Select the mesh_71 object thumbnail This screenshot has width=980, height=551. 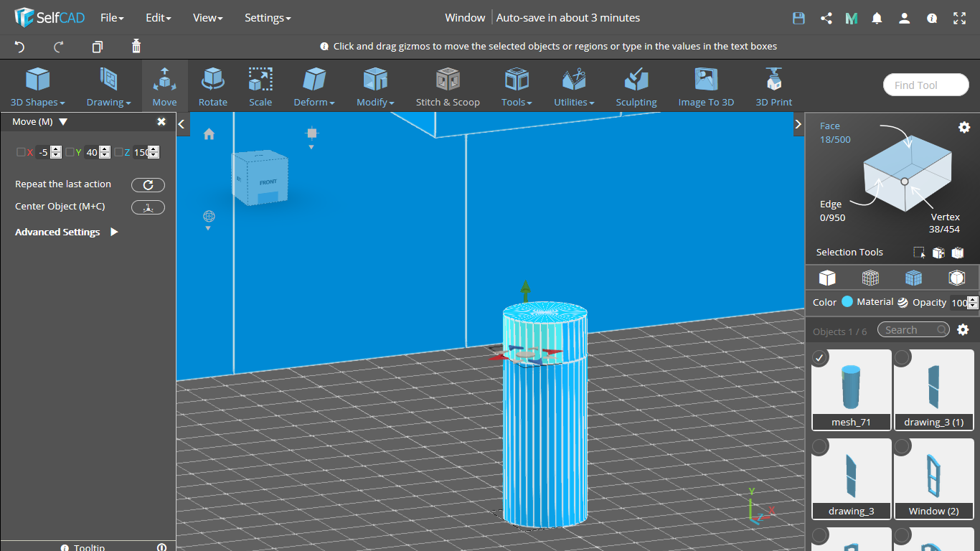click(852, 390)
